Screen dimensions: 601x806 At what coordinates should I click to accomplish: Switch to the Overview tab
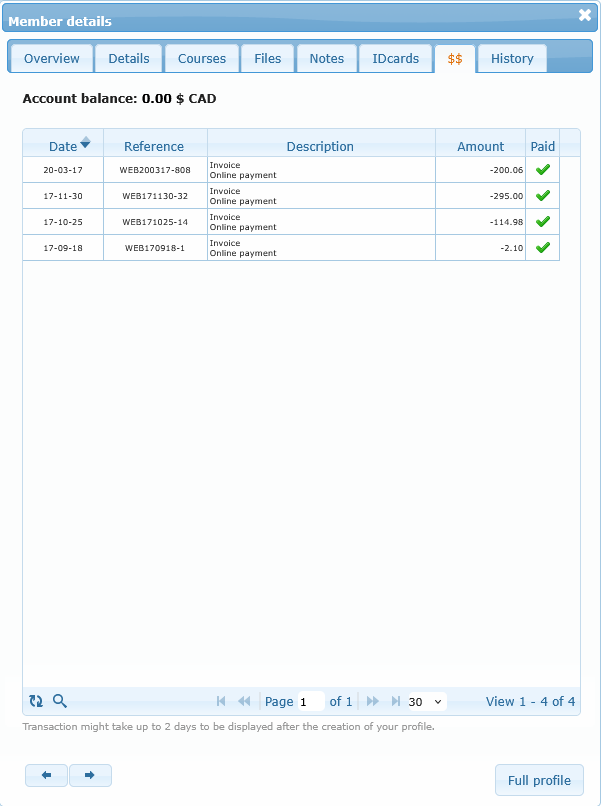[52, 58]
